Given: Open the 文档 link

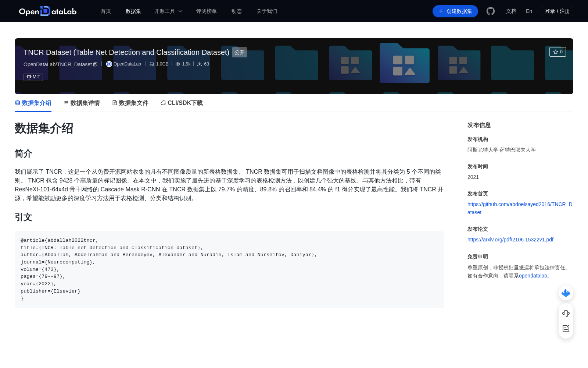Looking at the screenshot, I should (x=511, y=11).
